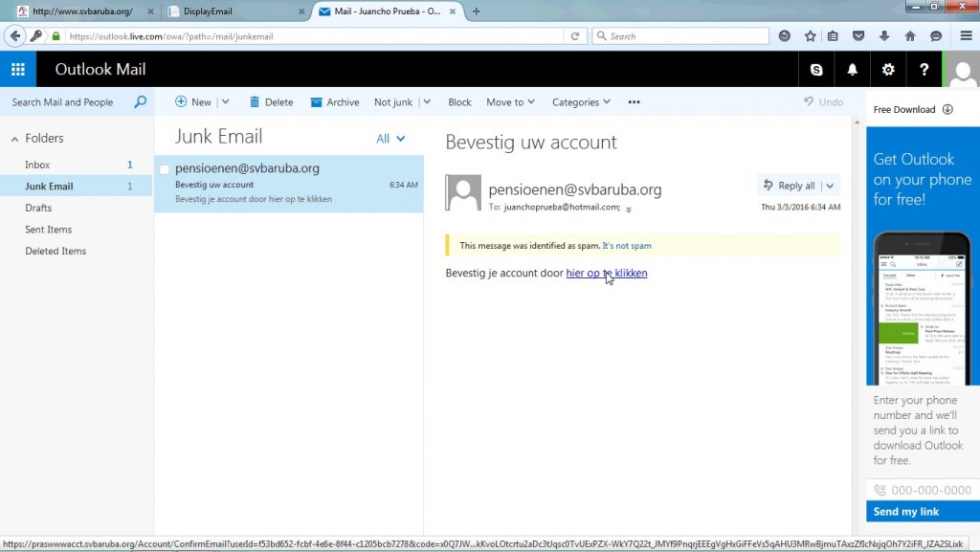Click the Free Download link text

[x=903, y=109]
